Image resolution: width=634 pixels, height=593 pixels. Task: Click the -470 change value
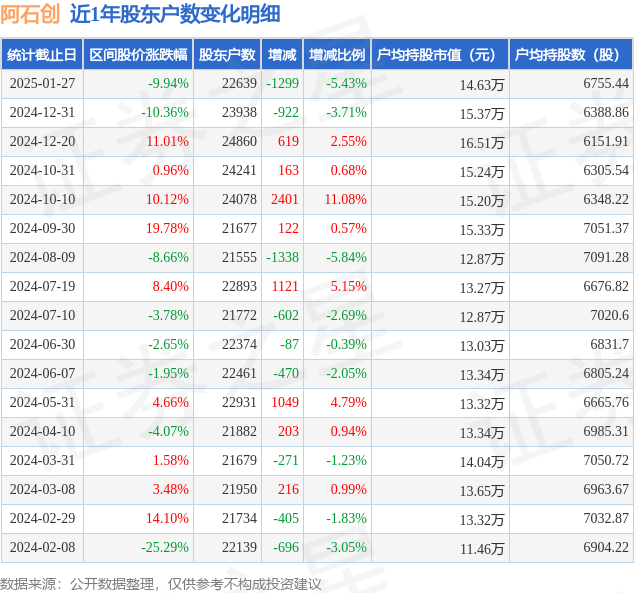pos(286,374)
